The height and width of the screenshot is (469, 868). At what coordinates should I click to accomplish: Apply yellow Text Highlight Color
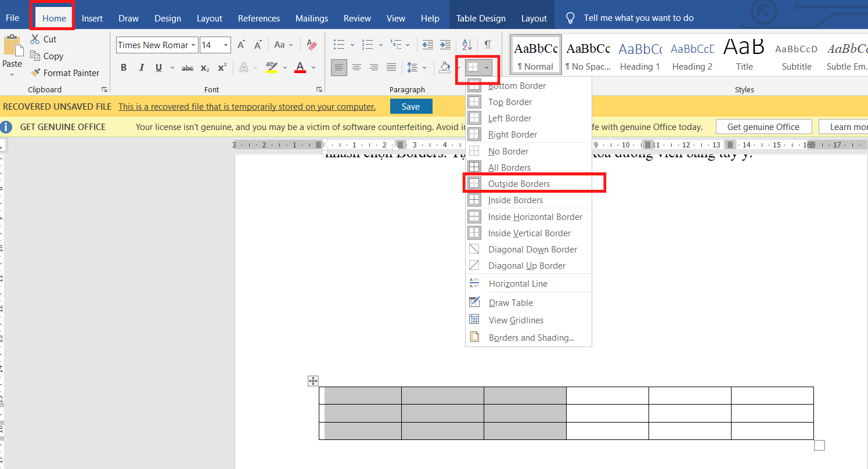(x=271, y=68)
